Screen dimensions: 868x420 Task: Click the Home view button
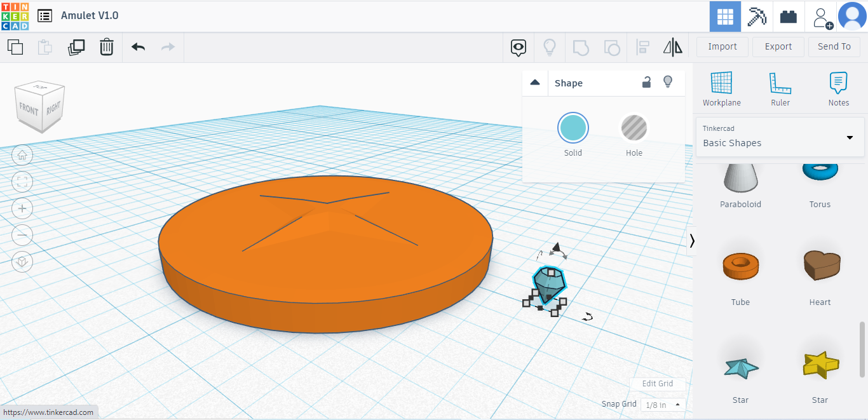22,155
